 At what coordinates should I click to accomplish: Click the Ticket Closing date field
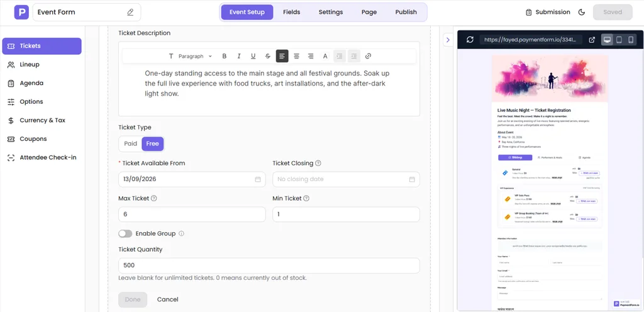[x=347, y=179]
